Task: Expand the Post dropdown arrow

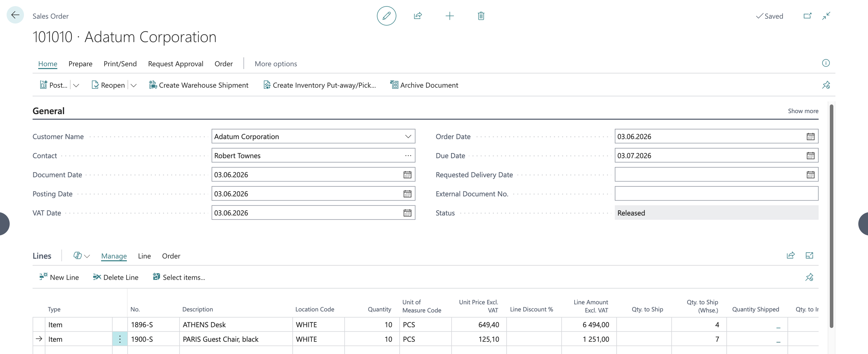Action: click(x=76, y=85)
